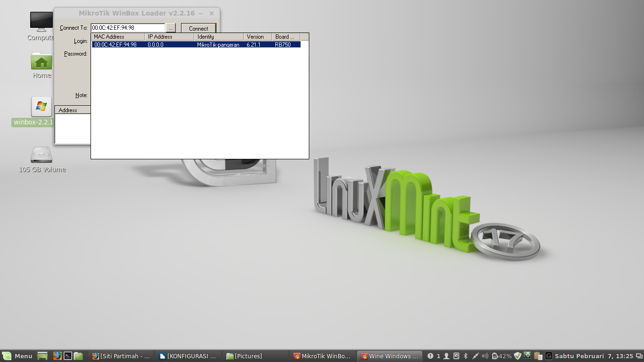Click the Connect To address field

(128, 28)
